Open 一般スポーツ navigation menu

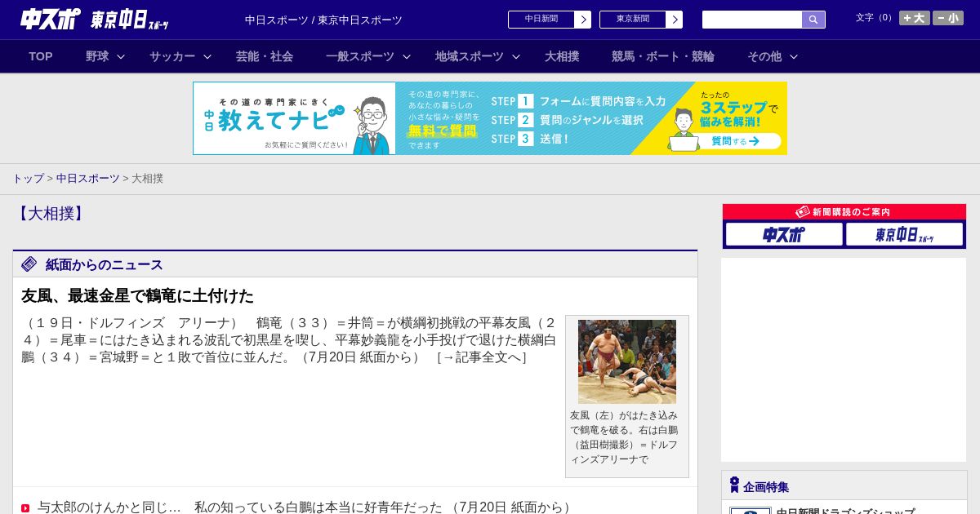(x=360, y=56)
